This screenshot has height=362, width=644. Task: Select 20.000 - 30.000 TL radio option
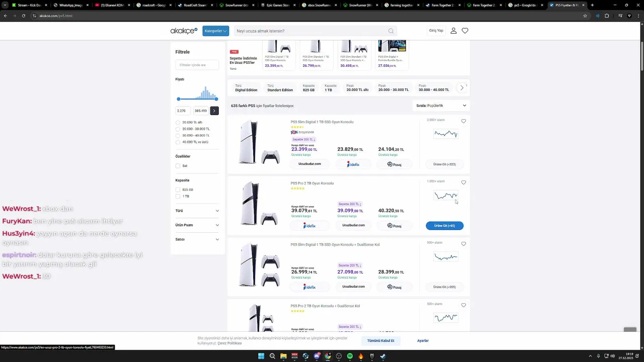coord(178,129)
